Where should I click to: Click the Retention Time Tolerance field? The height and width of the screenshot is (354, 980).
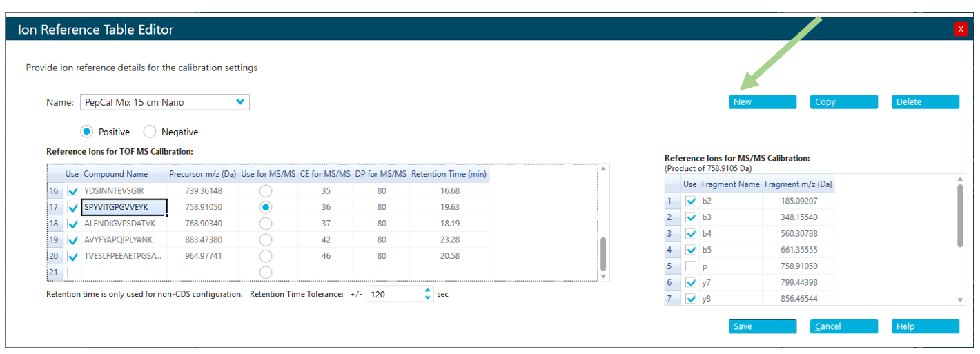[x=393, y=295]
